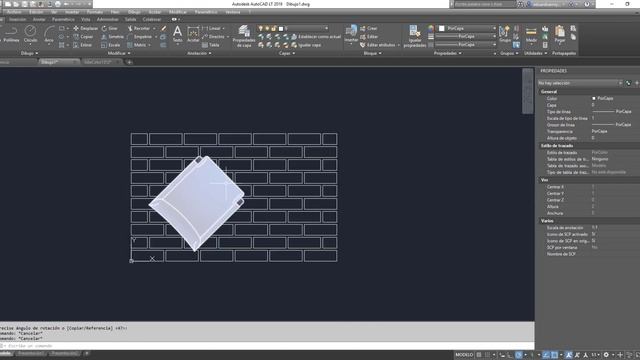Click the Medir utility tool
This screenshot has width=640, height=360.
(531, 34)
